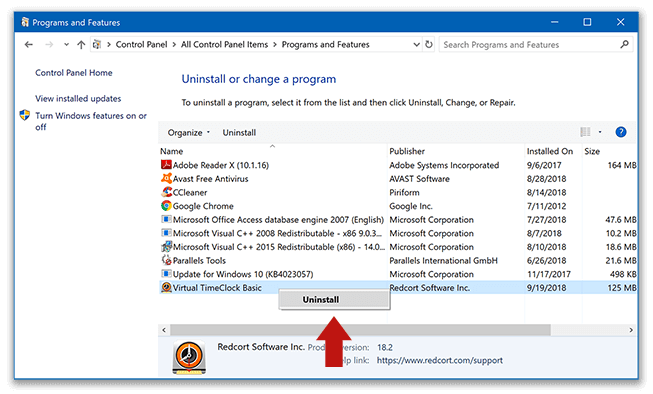Click the horizontal scrollbar thumb
653x394 pixels.
click(360, 330)
